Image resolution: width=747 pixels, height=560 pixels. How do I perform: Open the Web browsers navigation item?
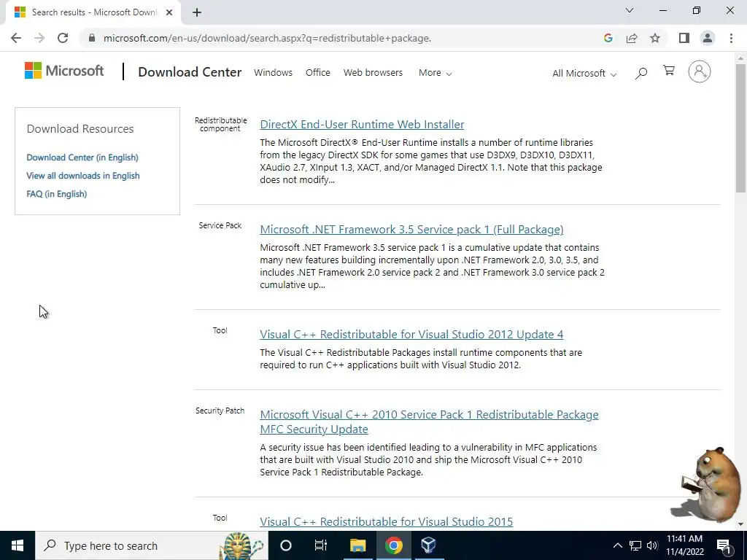[373, 73]
